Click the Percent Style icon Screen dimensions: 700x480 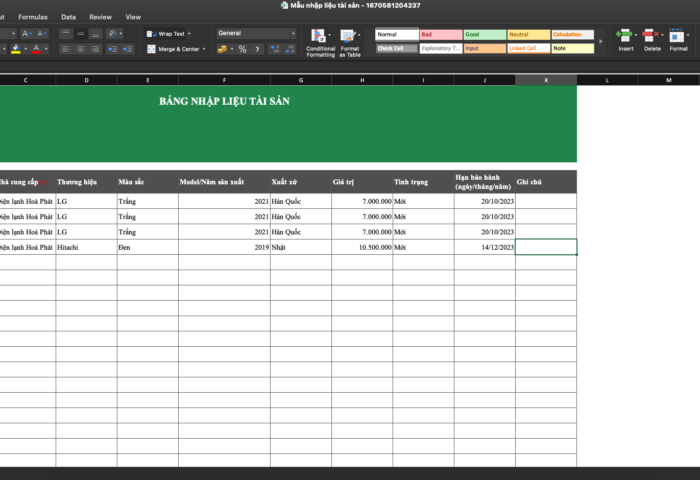pos(242,49)
